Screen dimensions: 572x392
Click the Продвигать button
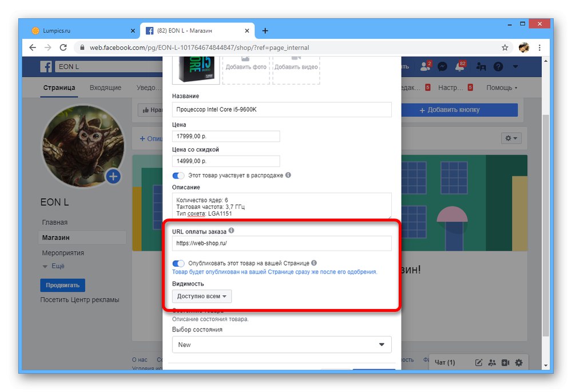click(62, 286)
